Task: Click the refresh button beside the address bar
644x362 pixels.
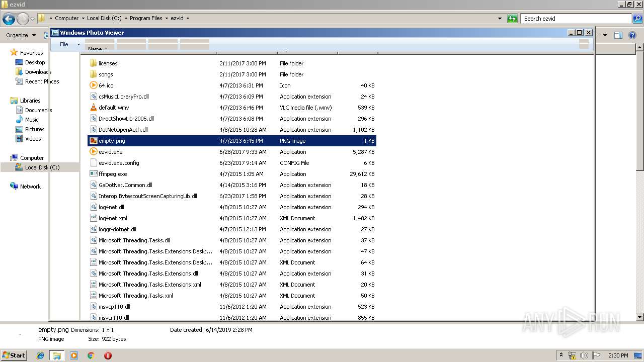Action: (x=512, y=19)
